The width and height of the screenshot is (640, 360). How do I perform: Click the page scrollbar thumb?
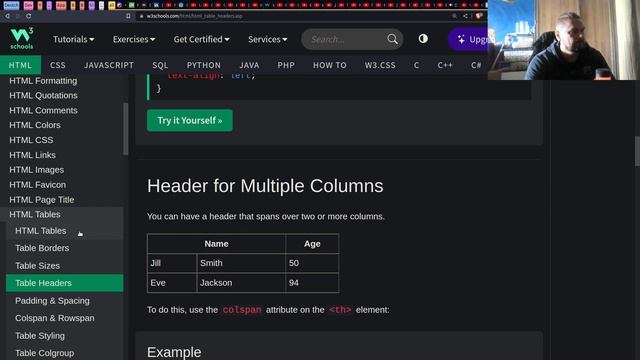[x=637, y=151]
